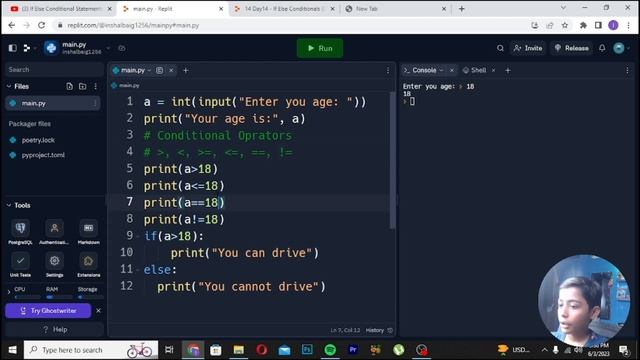Viewport: 640px width, 360px height.
Task: Fold the else block at line 11
Action: point(138,270)
